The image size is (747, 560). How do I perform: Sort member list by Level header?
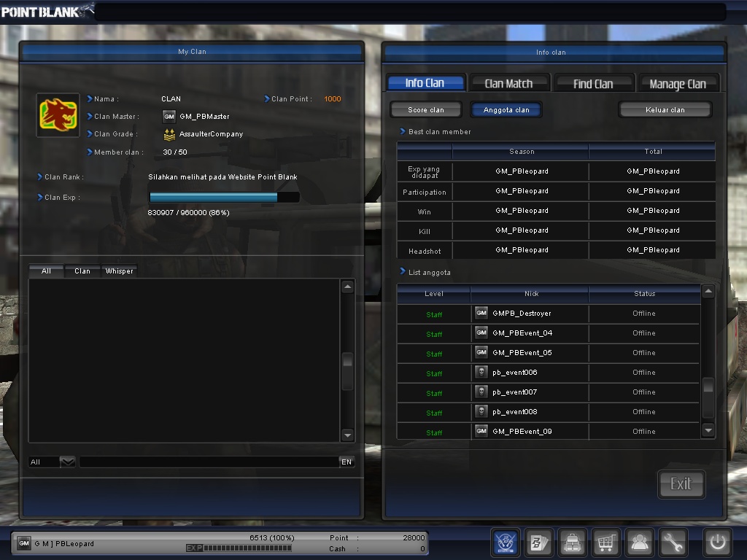click(x=433, y=294)
